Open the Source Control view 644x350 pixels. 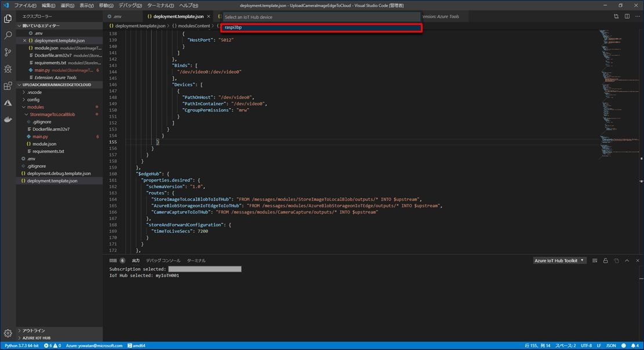(8, 52)
